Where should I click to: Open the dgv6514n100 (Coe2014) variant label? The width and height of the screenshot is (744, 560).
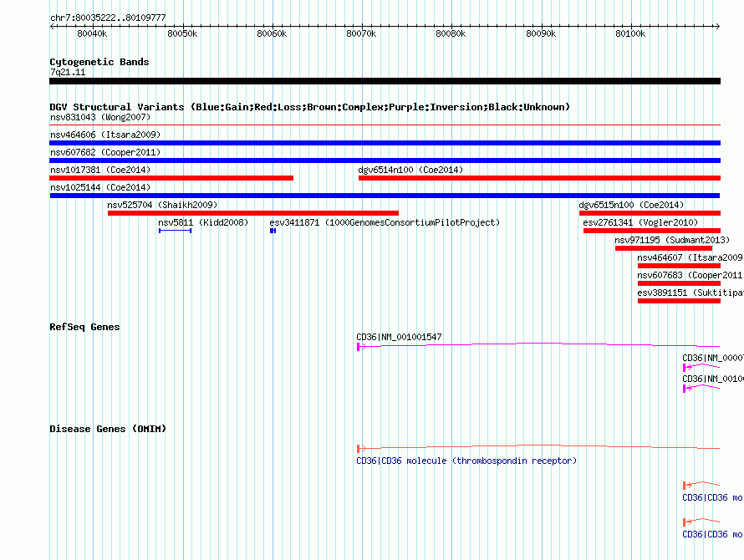[x=410, y=170]
